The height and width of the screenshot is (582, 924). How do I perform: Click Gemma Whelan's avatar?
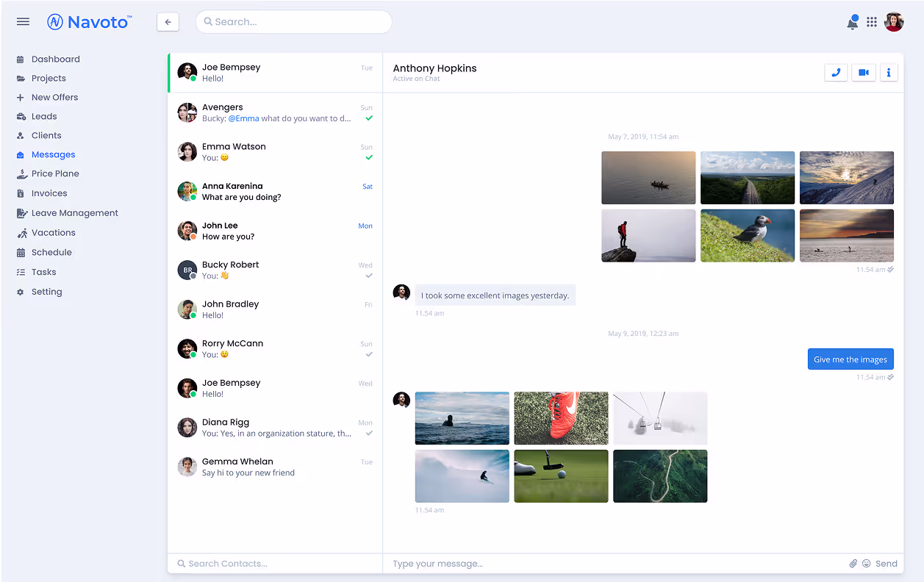tap(187, 467)
